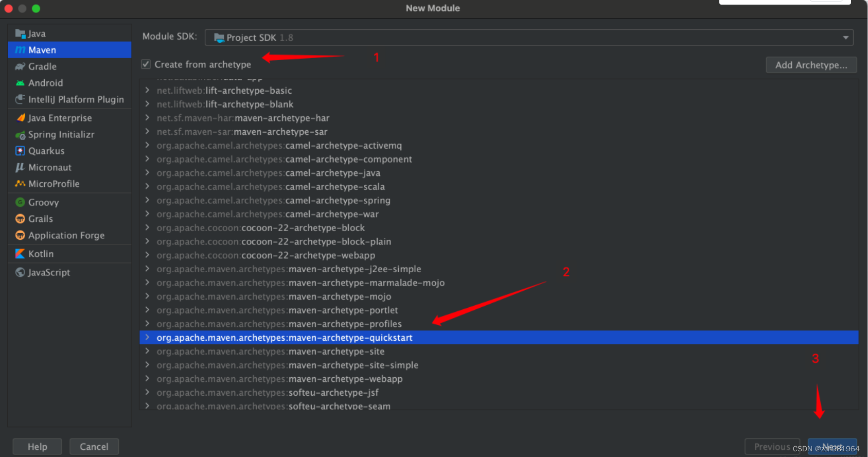
Task: Select cocoon-22-archetype-block-plain archetype
Action: point(499,241)
